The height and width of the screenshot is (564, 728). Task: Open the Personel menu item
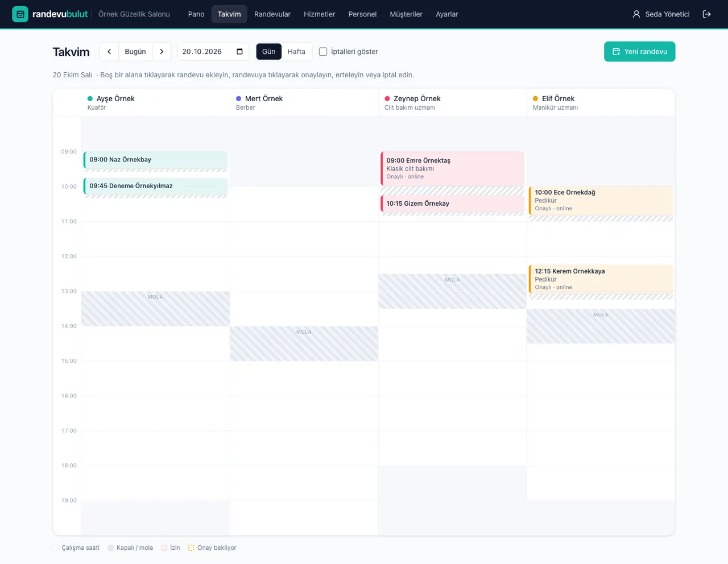pos(362,14)
